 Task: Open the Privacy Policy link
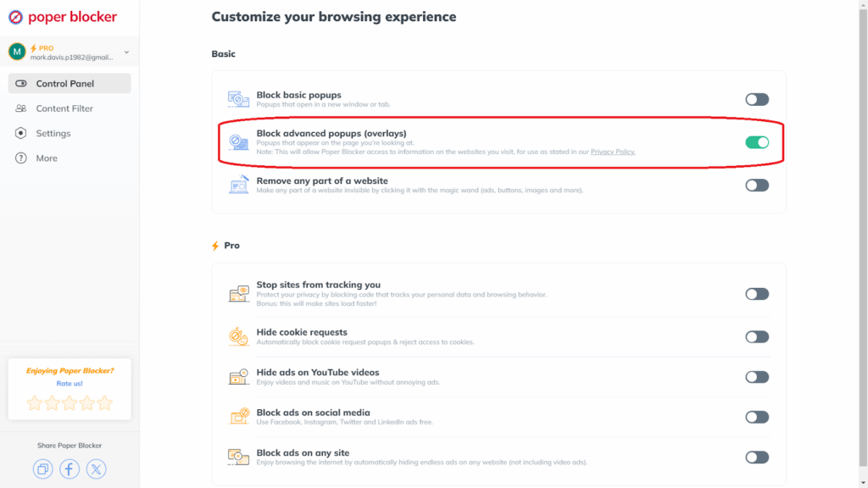613,152
